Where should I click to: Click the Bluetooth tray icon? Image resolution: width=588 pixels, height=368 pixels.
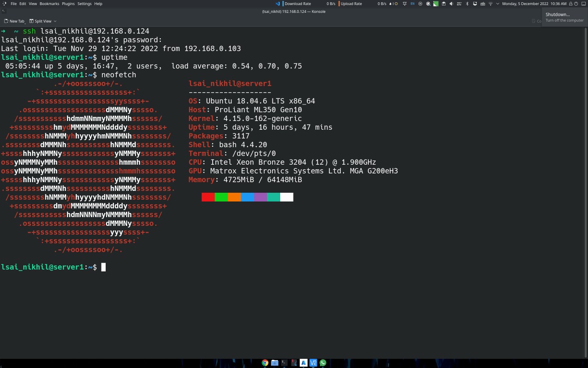coord(467,4)
